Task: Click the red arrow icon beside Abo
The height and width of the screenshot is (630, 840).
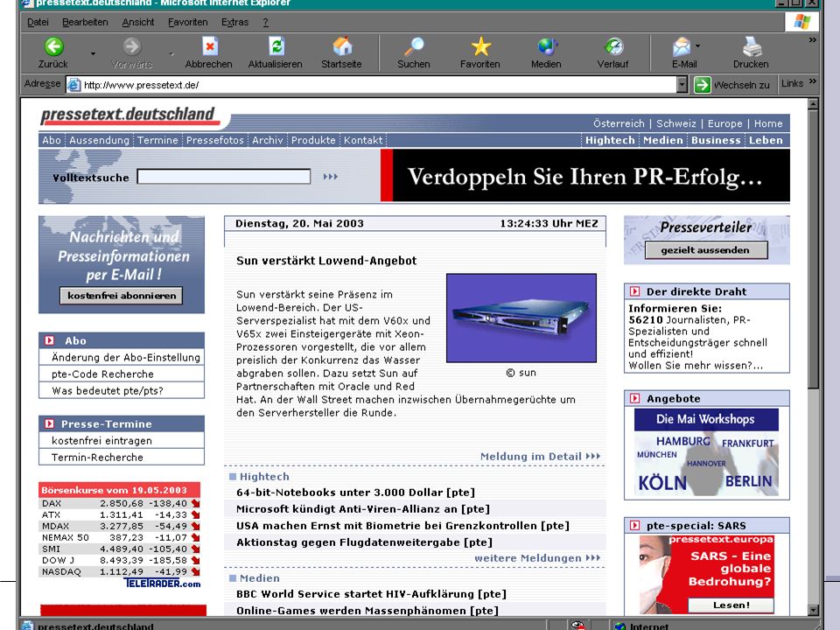Action: point(49,340)
